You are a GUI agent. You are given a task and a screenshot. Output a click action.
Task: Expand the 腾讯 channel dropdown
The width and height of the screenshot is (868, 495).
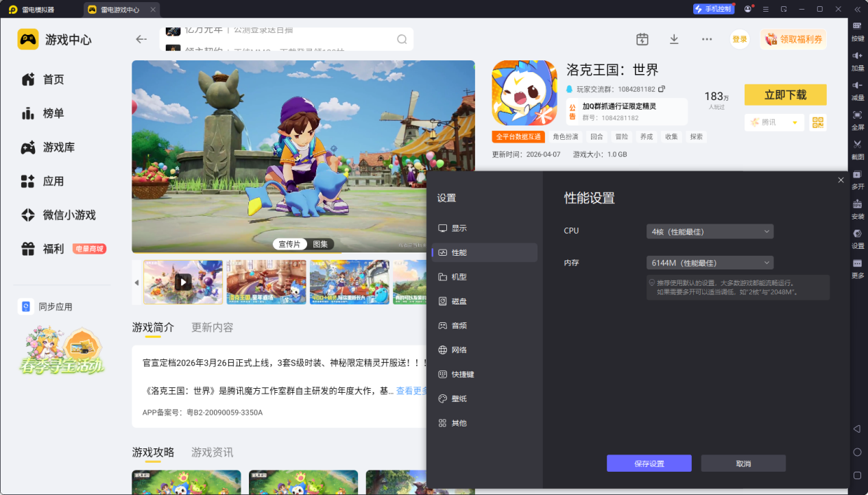coord(795,123)
